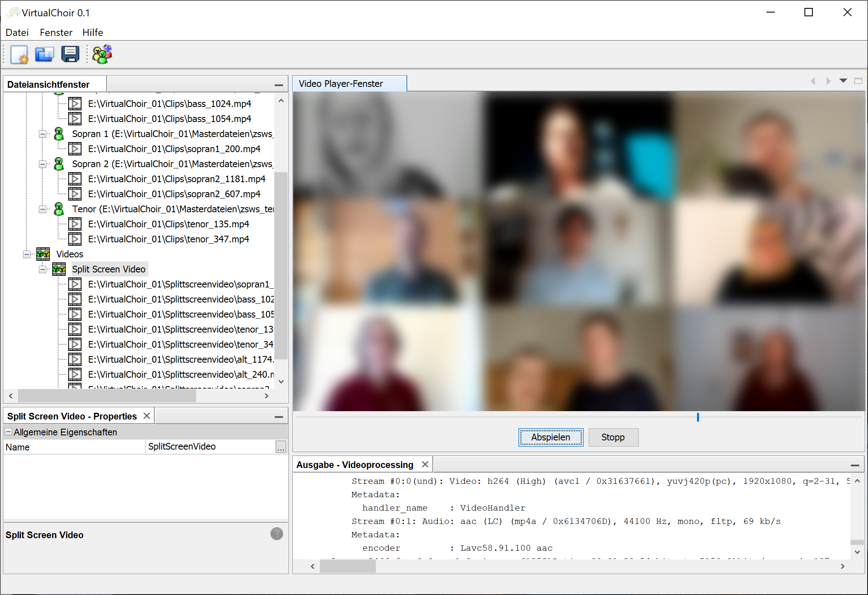Open the Fenster menu
The height and width of the screenshot is (595, 868).
coord(56,33)
